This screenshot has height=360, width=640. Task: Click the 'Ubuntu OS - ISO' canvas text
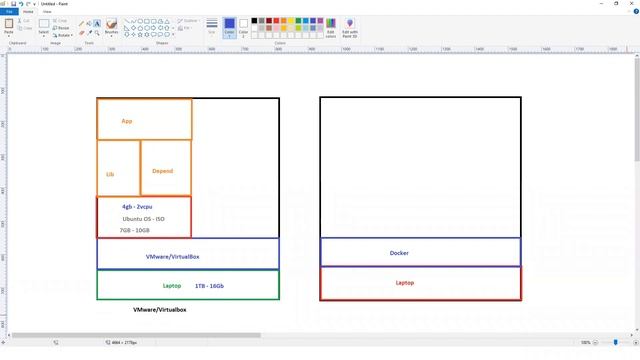coord(143,219)
